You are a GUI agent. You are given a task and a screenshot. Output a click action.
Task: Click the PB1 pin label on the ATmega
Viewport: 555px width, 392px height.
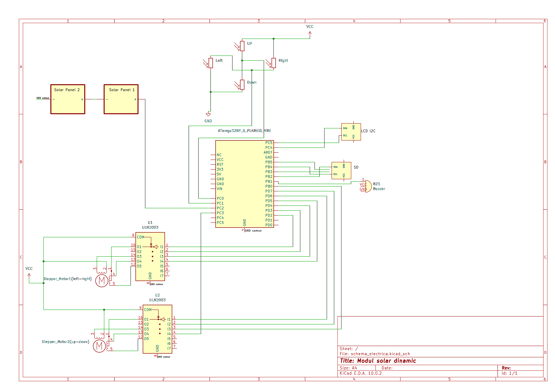[x=269, y=181]
